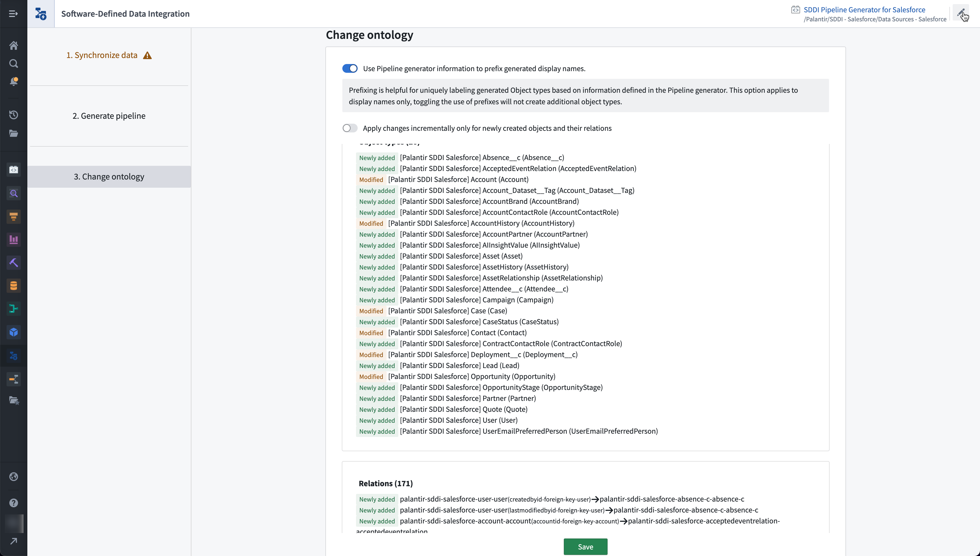Select the AccountHistory (AccountHistory) row
The width and height of the screenshot is (980, 556).
(x=465, y=223)
